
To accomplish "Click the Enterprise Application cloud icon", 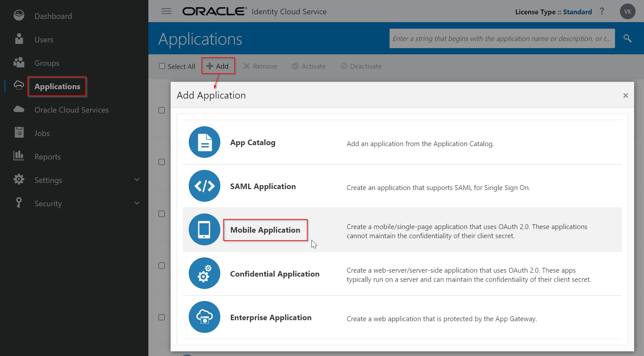I will (x=204, y=317).
